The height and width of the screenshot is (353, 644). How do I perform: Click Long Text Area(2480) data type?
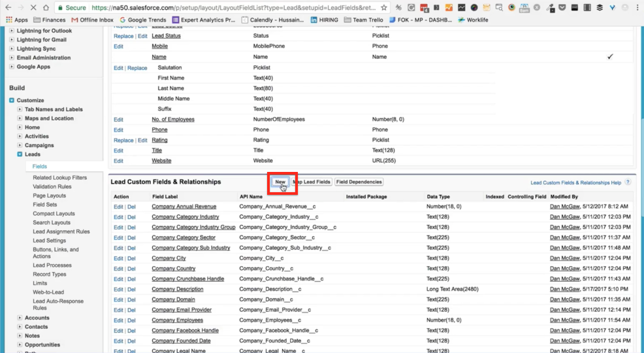[453, 290]
